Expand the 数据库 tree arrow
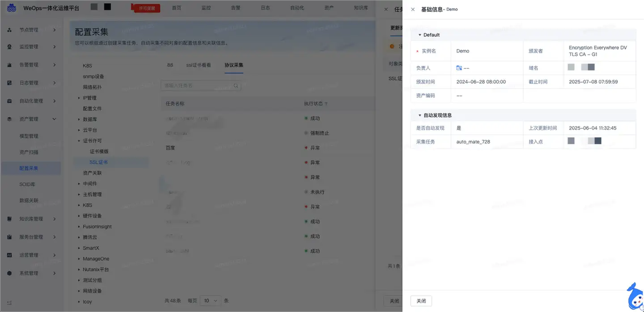This screenshot has height=312, width=644. [79, 119]
